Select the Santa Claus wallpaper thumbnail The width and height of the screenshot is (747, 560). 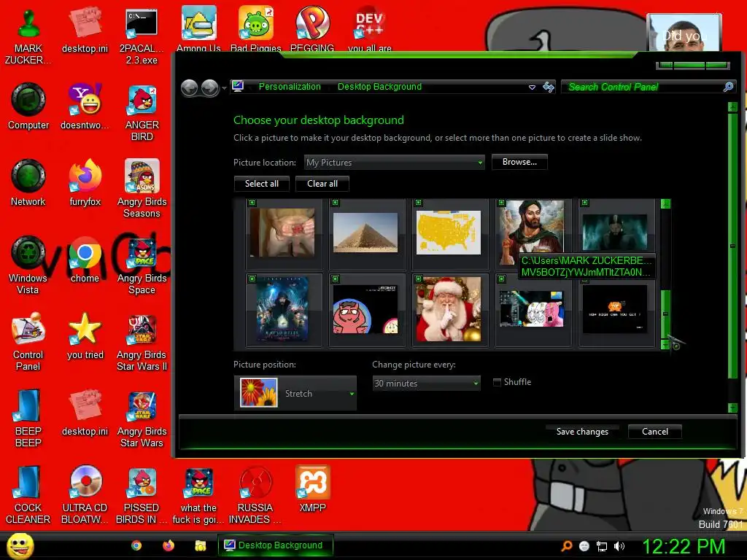(x=449, y=309)
